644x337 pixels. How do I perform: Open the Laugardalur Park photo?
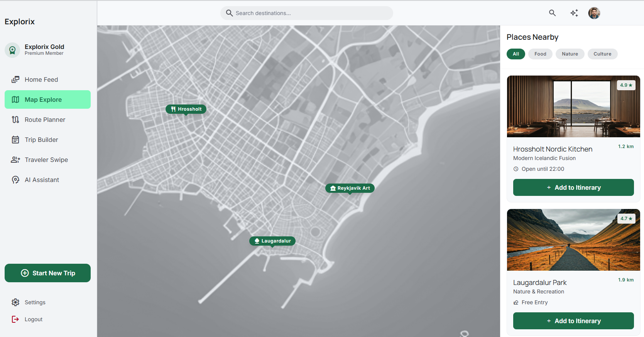pyautogui.click(x=573, y=240)
